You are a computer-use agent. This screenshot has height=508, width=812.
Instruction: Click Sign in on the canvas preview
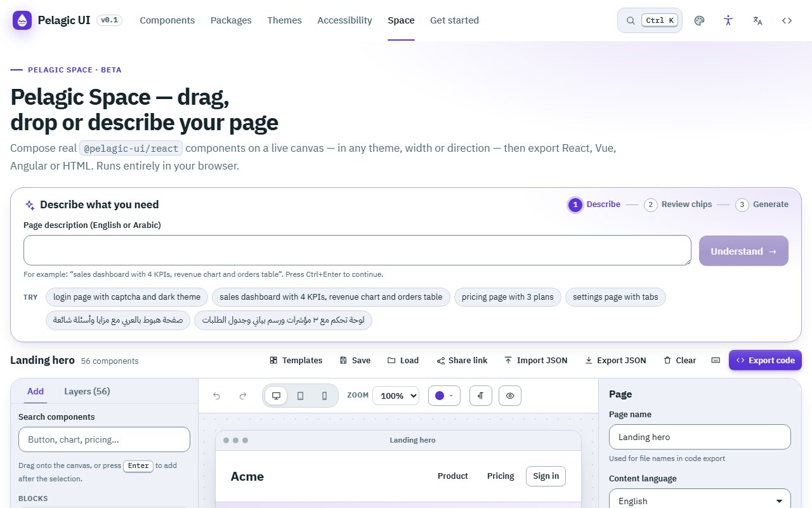[546, 476]
